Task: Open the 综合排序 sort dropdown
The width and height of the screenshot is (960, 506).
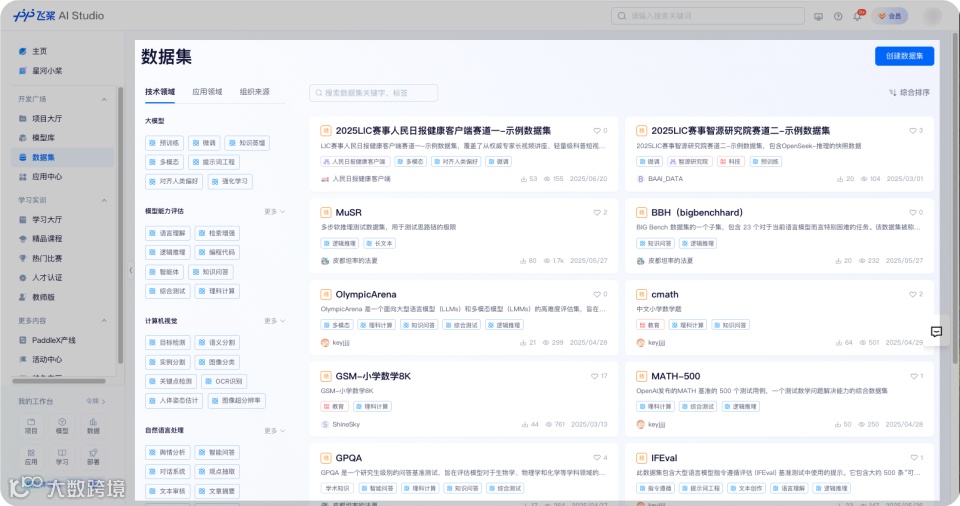Action: pos(909,93)
